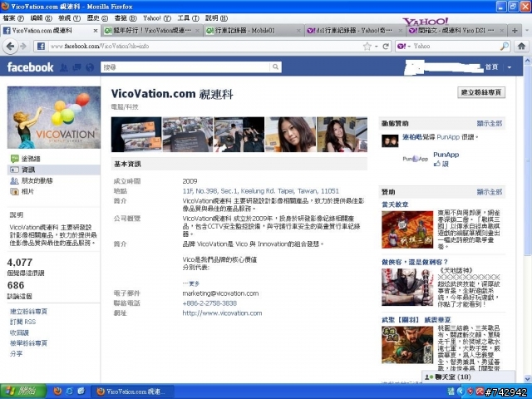Viewport: 532px width, 399px height.
Task: Open Facebook messages icon
Action: 77,67
